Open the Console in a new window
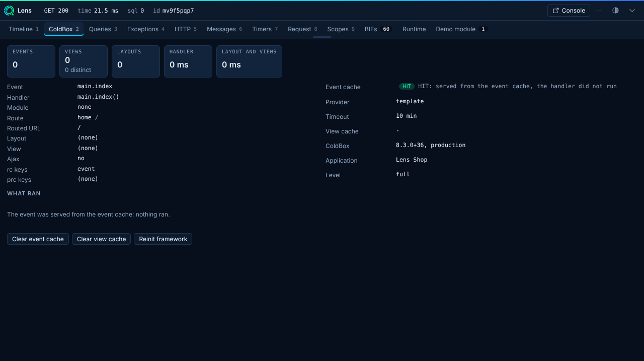Image resolution: width=644 pixels, height=361 pixels. pyautogui.click(x=569, y=11)
